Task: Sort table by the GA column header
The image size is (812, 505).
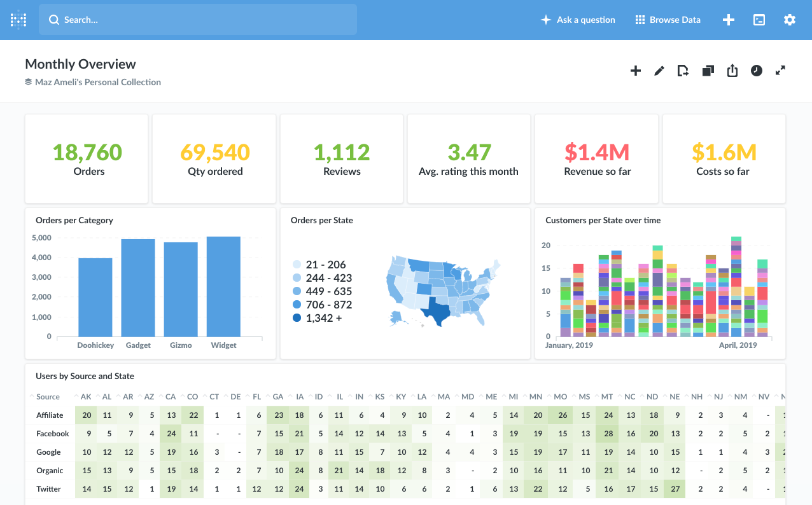Action: point(278,397)
